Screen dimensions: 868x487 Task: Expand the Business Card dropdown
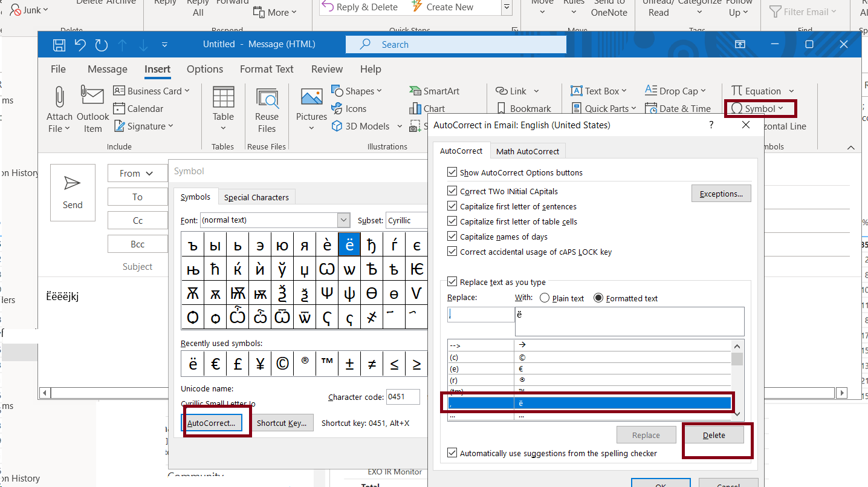[187, 91]
